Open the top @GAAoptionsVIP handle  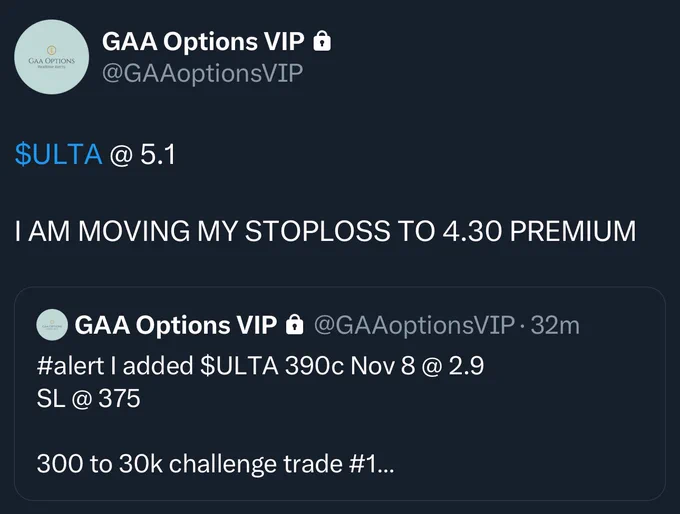pyautogui.click(x=203, y=73)
